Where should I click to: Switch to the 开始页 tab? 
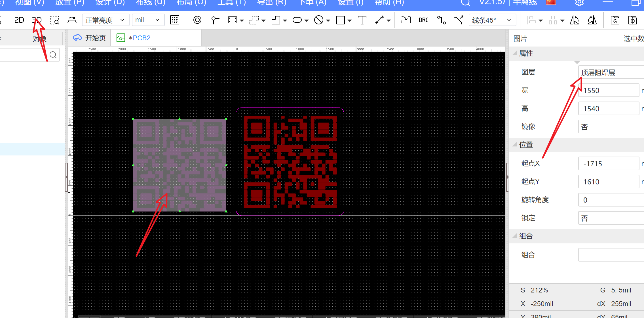pos(90,38)
